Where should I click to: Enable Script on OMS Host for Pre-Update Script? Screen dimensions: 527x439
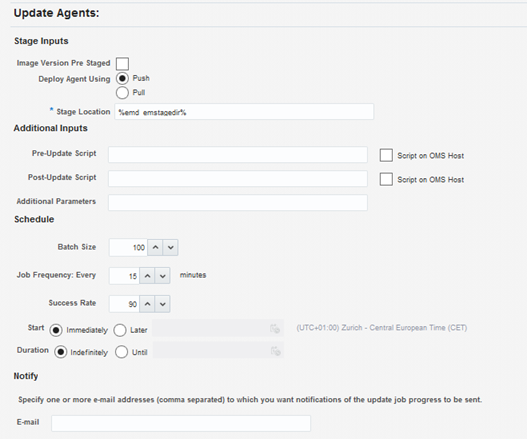click(x=386, y=155)
